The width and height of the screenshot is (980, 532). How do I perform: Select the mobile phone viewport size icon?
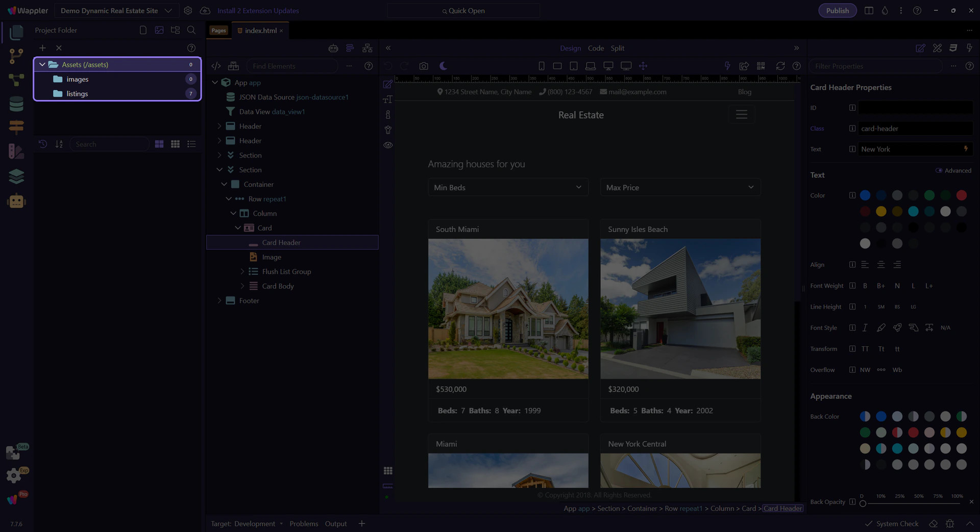pos(542,66)
